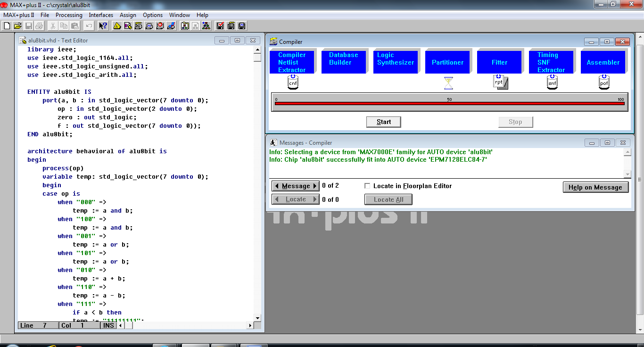Viewport: 644px width, 347px height.
Task: Click the Save floppy disk toolbar icon
Action: 28,25
